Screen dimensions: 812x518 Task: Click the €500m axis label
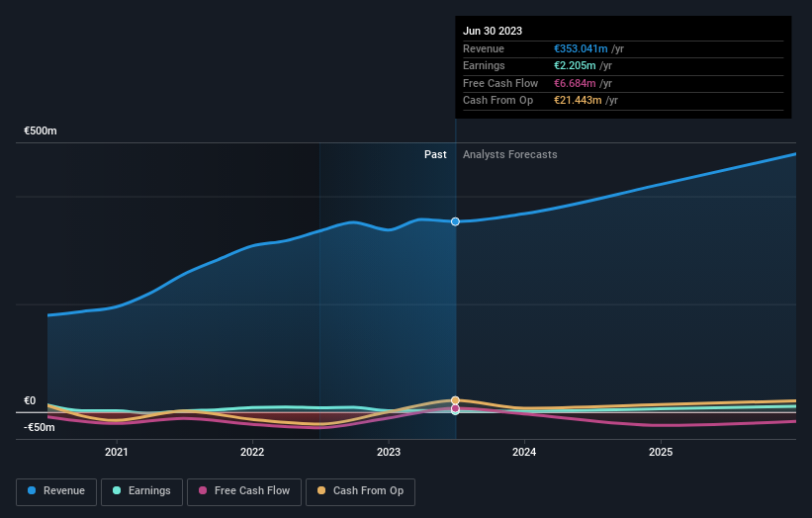41,130
